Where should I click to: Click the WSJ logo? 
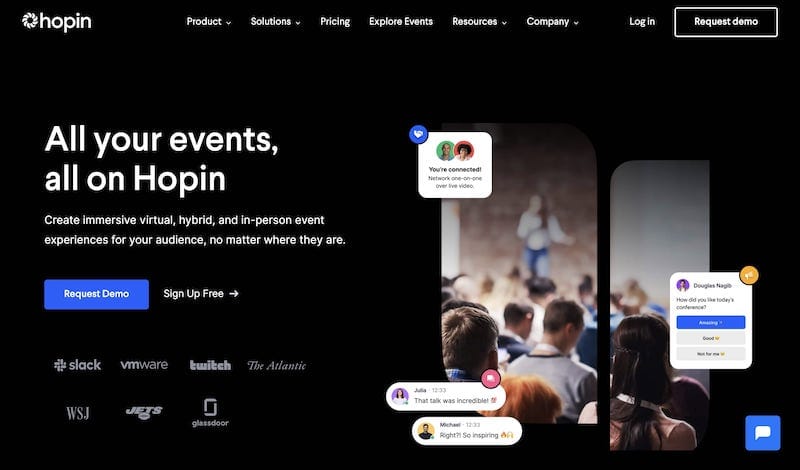pyautogui.click(x=78, y=413)
